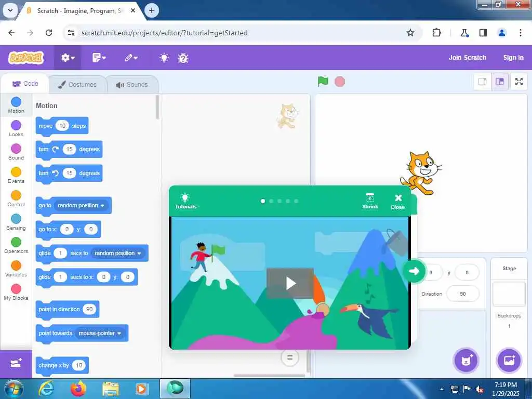Image resolution: width=532 pixels, height=399 pixels.
Task: Play the tutorial video
Action: 290,283
